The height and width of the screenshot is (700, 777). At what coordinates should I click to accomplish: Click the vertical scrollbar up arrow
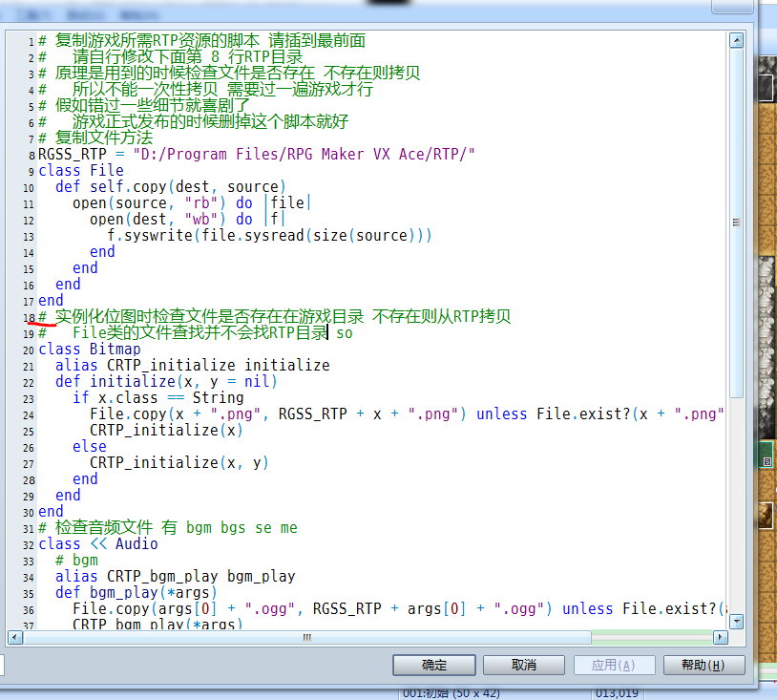point(736,40)
